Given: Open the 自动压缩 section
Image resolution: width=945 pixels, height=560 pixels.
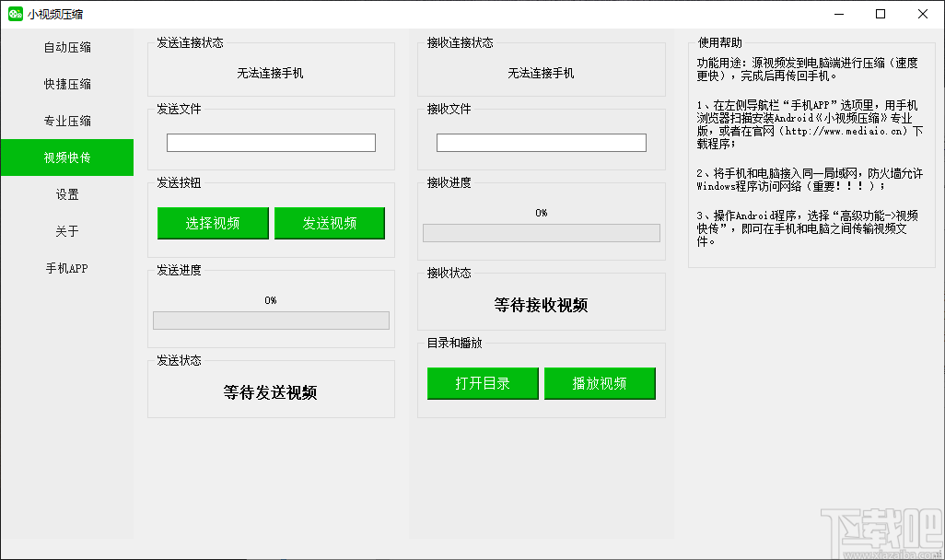Looking at the screenshot, I should [67, 47].
